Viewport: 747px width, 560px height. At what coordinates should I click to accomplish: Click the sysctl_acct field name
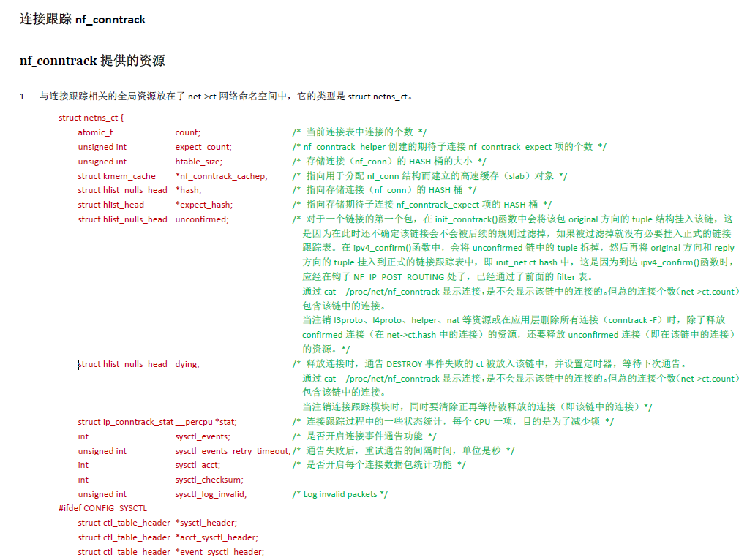pyautogui.click(x=196, y=464)
